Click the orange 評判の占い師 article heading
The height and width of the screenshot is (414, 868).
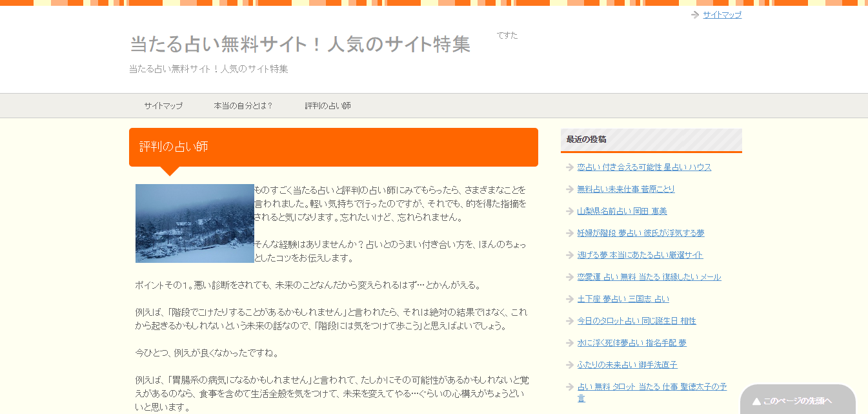point(333,147)
